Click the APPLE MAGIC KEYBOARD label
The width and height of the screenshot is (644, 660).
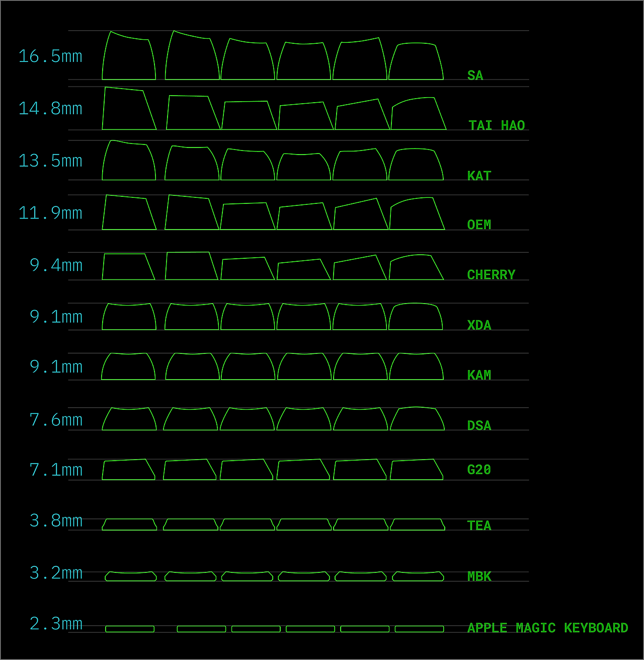pyautogui.click(x=547, y=628)
